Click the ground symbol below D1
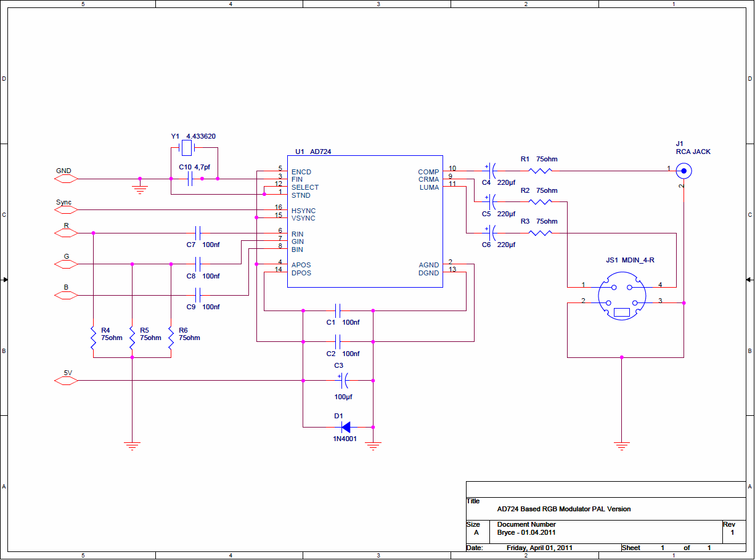 point(373,445)
